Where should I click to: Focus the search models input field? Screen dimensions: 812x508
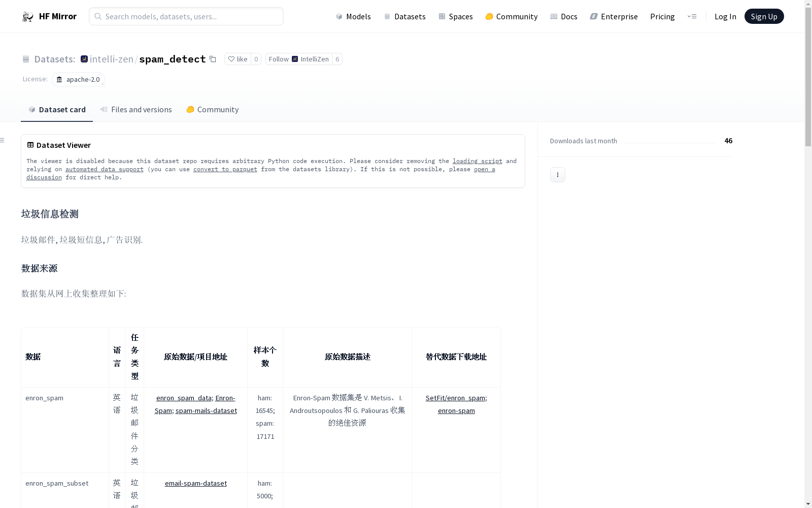click(186, 16)
